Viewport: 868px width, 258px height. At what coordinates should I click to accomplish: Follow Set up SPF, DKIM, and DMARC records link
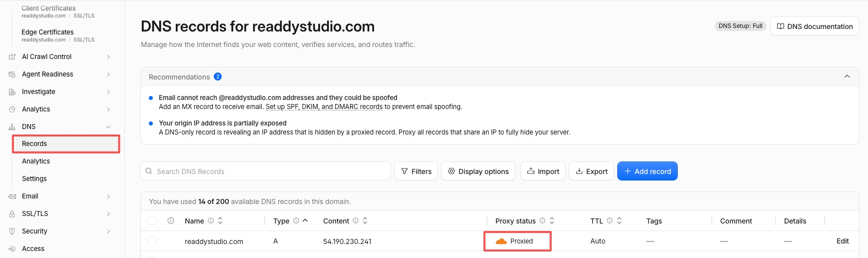coord(324,106)
